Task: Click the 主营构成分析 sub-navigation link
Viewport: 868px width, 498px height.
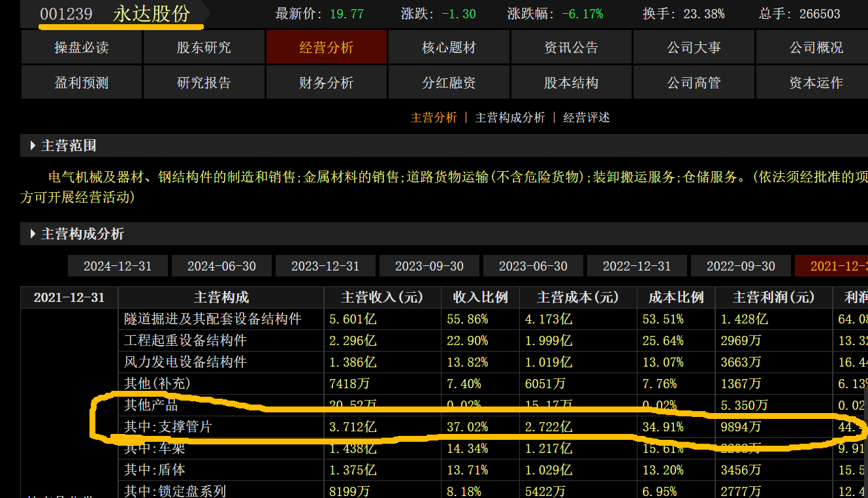Action: point(510,118)
